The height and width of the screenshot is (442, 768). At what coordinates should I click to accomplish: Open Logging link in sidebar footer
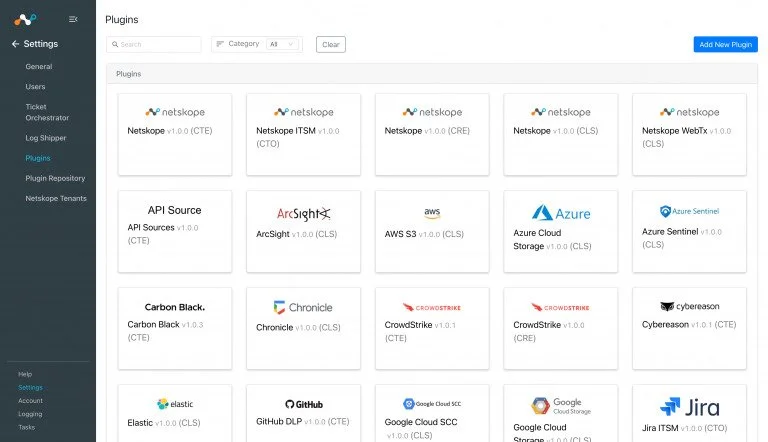coord(30,414)
